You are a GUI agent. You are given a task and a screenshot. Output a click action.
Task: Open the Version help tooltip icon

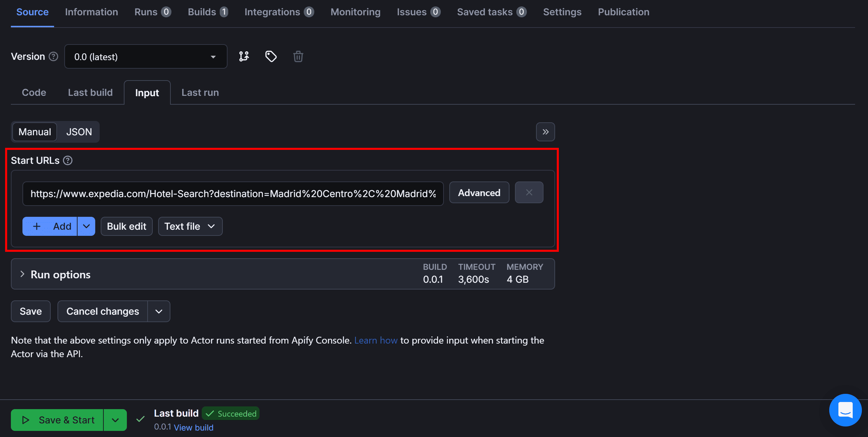(x=53, y=56)
